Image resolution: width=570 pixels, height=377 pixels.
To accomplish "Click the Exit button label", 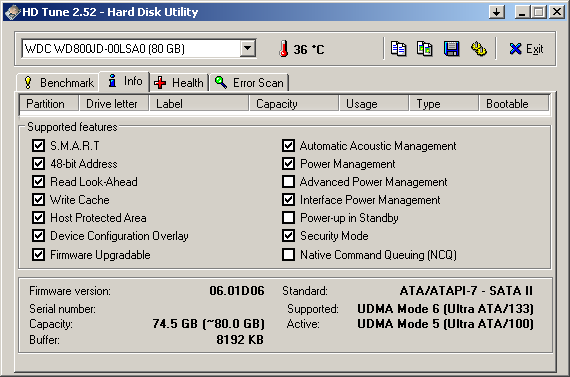I will click(534, 49).
